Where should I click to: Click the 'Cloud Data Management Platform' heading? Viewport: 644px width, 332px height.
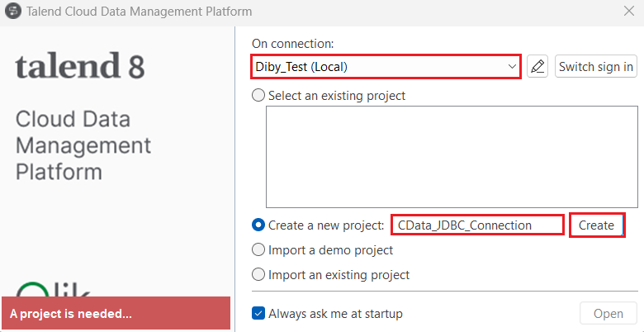[x=83, y=146]
